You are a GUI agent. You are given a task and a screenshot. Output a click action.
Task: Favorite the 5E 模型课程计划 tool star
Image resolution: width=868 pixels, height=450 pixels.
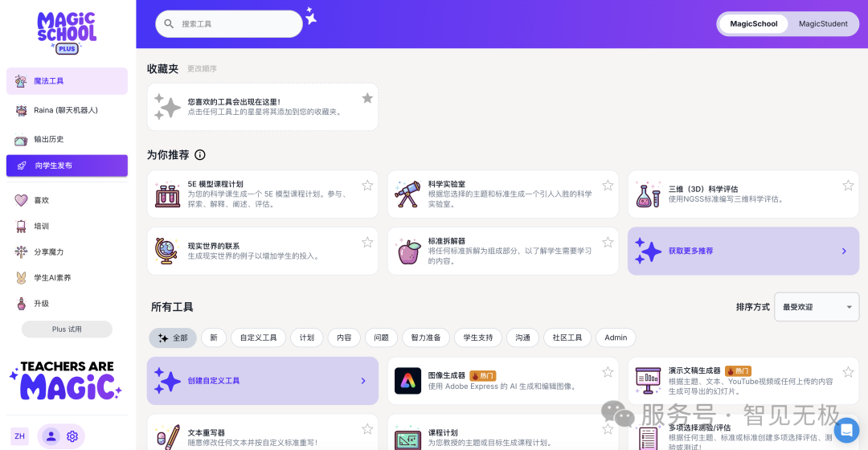(x=367, y=186)
